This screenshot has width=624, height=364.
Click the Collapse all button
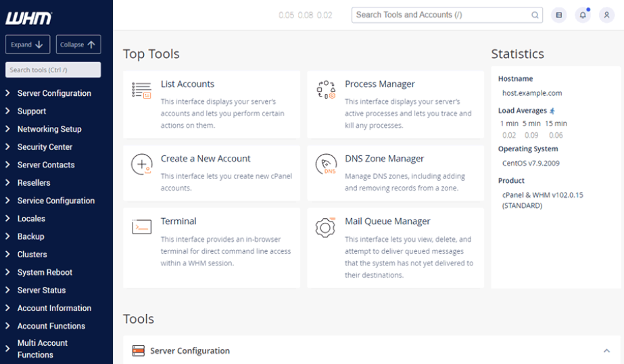pos(78,44)
